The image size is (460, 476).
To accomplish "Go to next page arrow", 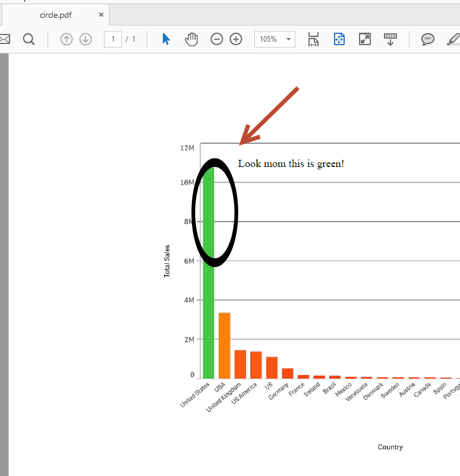I will coord(86,39).
